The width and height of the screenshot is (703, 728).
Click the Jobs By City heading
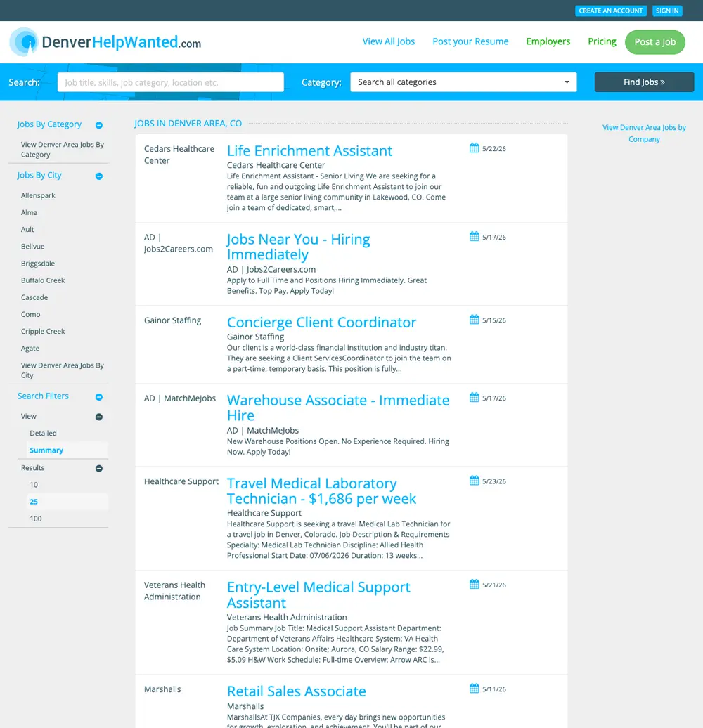point(39,176)
